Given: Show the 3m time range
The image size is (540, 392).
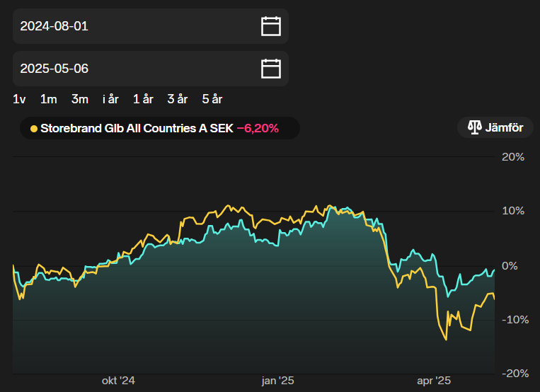Looking at the screenshot, I should pyautogui.click(x=79, y=99).
